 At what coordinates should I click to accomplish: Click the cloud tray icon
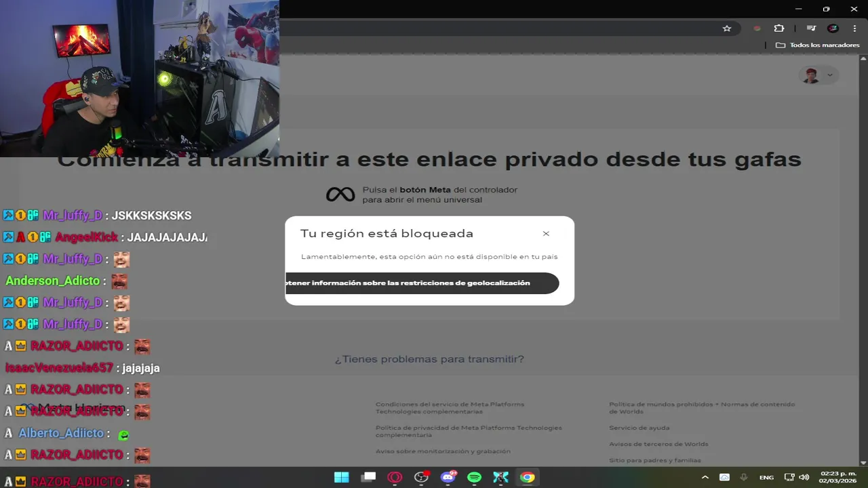tap(724, 477)
